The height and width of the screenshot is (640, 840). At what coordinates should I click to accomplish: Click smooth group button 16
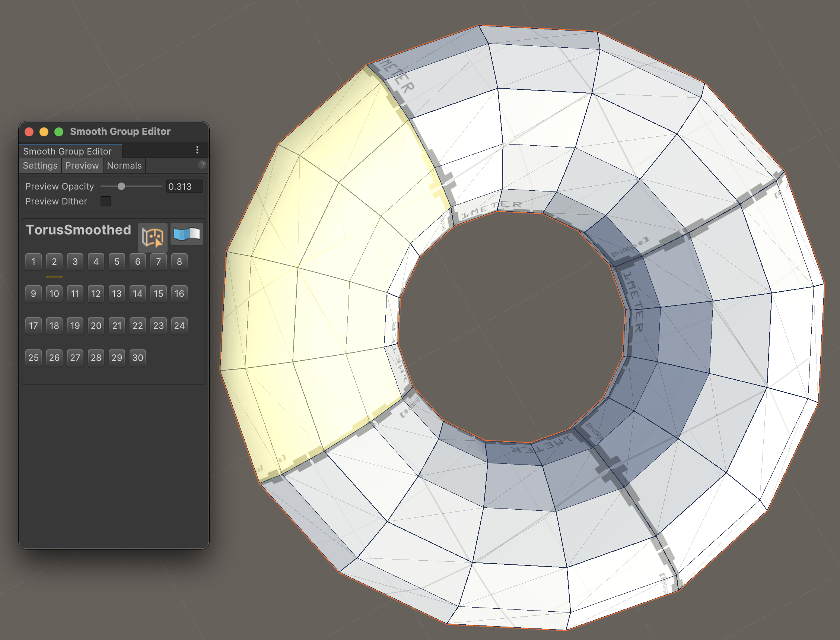179,293
